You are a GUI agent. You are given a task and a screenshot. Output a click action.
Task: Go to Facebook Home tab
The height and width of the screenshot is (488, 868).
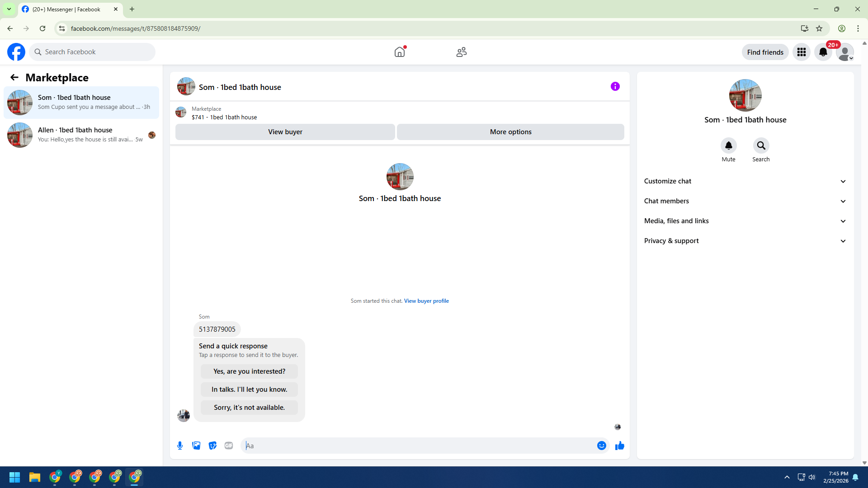(399, 52)
